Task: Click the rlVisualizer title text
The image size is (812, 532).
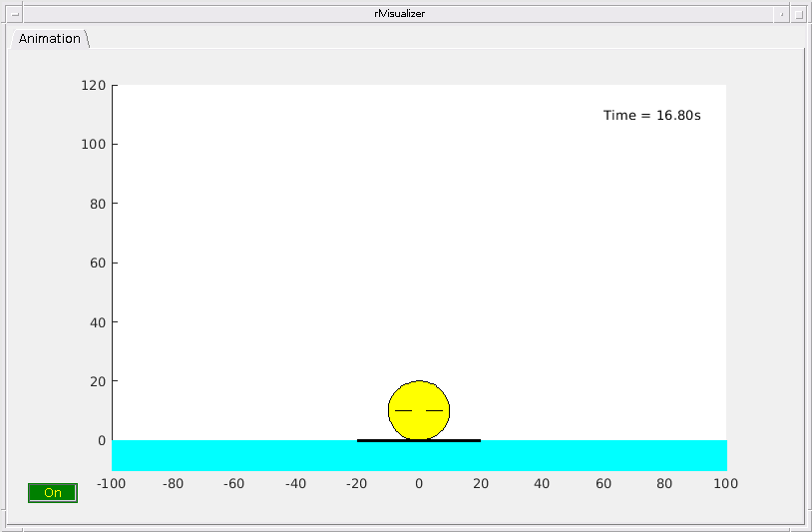Action: pyautogui.click(x=400, y=14)
